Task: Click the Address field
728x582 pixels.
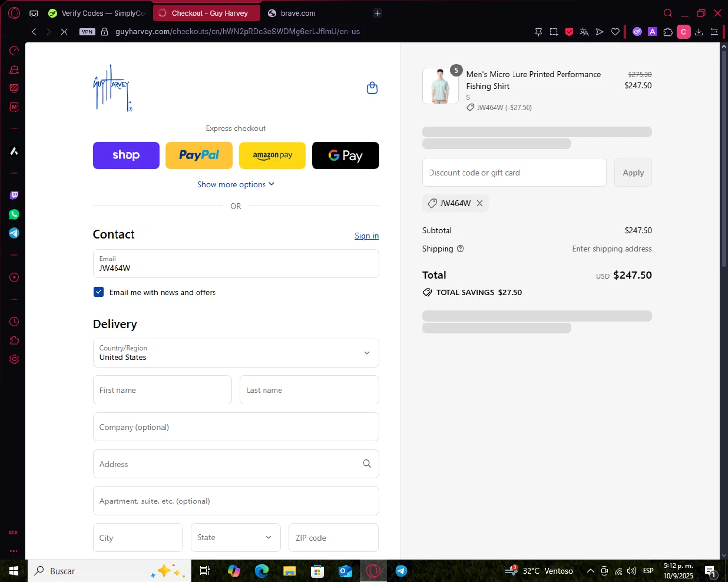Action: pyautogui.click(x=236, y=464)
